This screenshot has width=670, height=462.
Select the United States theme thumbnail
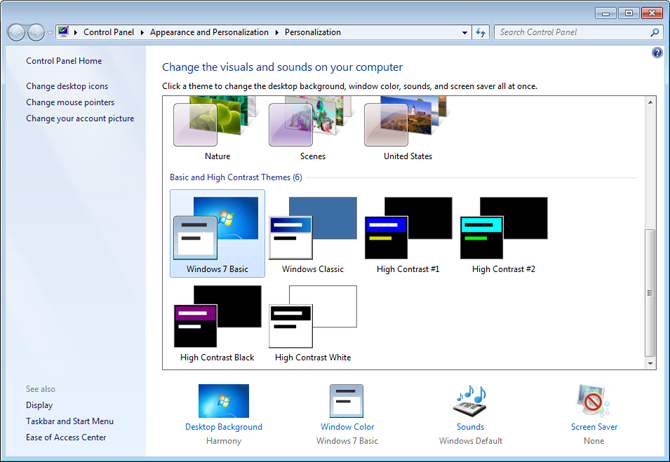point(408,122)
